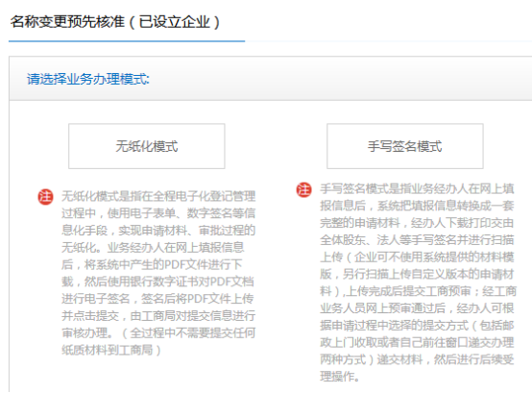
Task: Click the line 上传完成后提交工商预审
Action: pos(409,291)
